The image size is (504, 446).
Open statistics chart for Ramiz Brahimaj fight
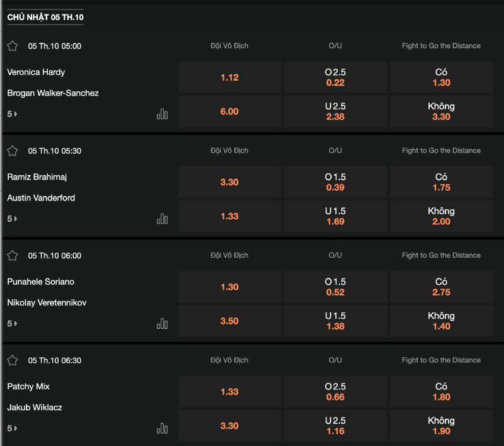point(162,219)
